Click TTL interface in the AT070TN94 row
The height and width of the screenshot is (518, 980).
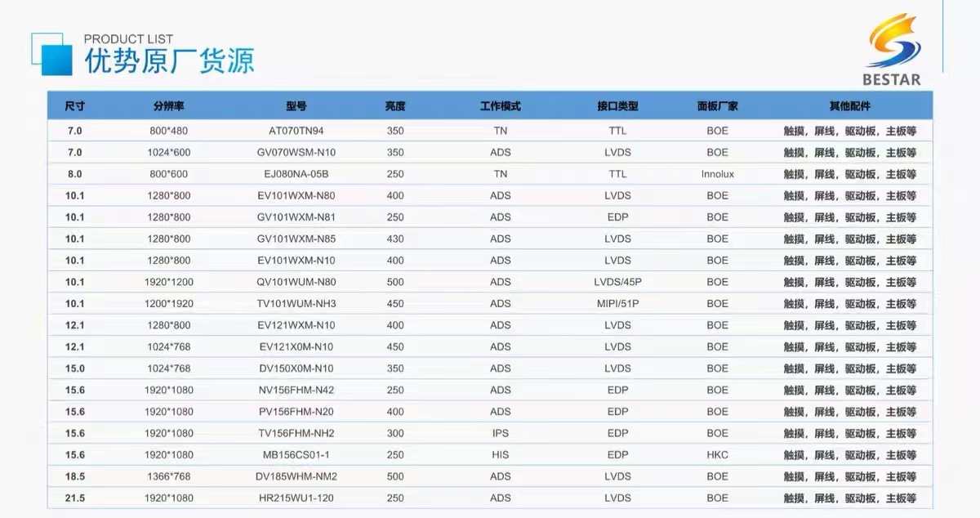pos(617,131)
